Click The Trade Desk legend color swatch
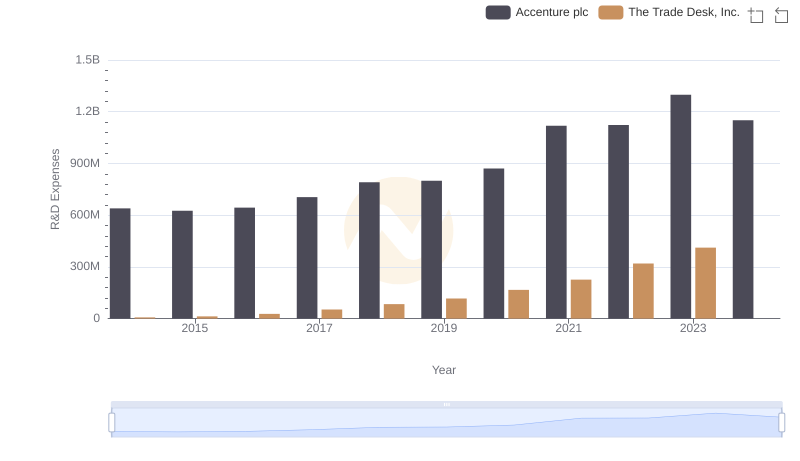 pos(611,12)
